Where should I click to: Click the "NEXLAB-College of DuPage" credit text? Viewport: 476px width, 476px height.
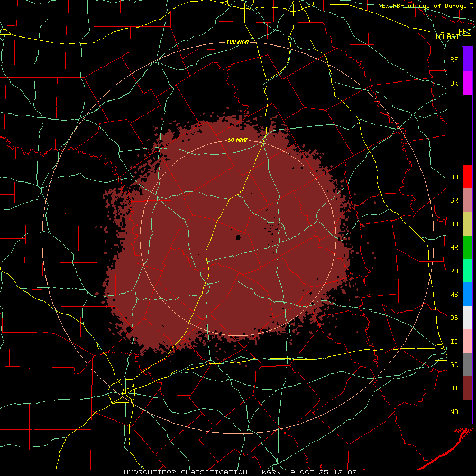(423, 6)
